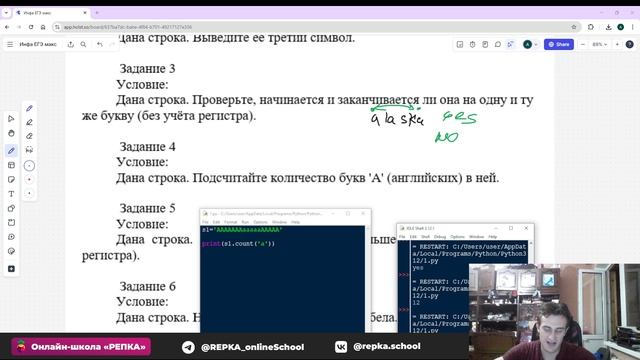Open board search magnifier
This screenshot has width=640, height=360.
point(83,44)
